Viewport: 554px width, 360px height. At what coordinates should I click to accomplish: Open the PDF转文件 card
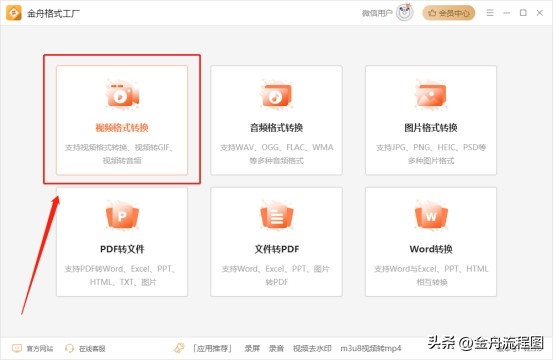coord(122,242)
